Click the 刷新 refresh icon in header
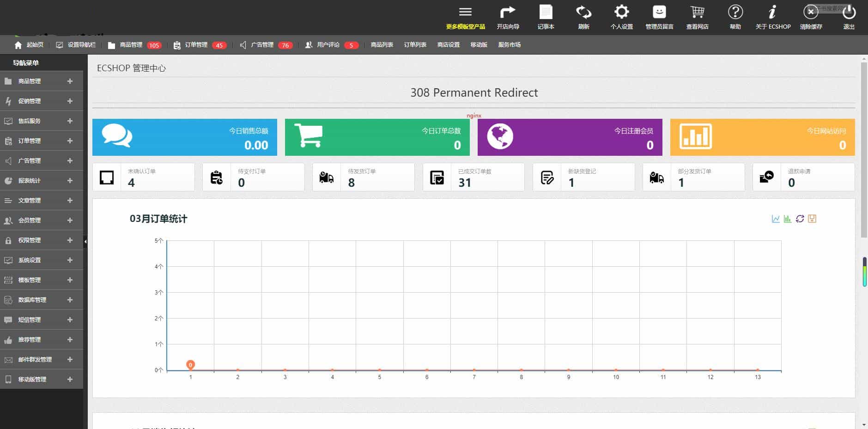868x429 pixels. (583, 12)
